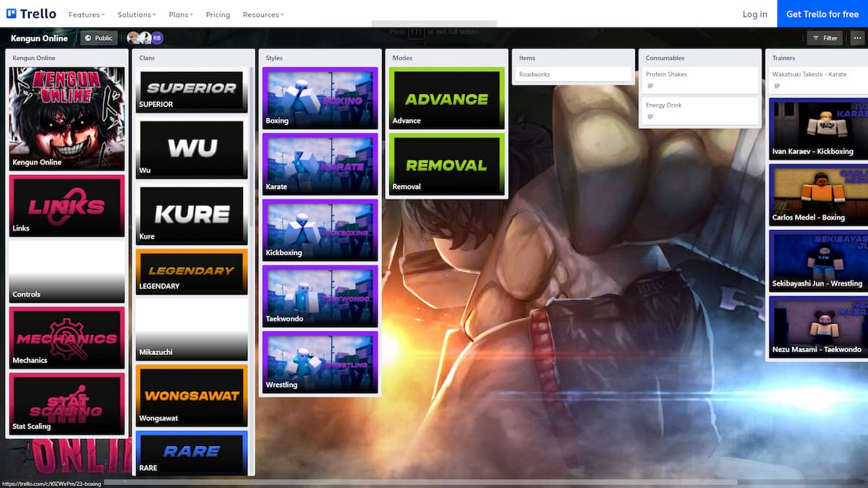Click the Log in link
Viewport: 868px width, 488px height.
(x=754, y=14)
